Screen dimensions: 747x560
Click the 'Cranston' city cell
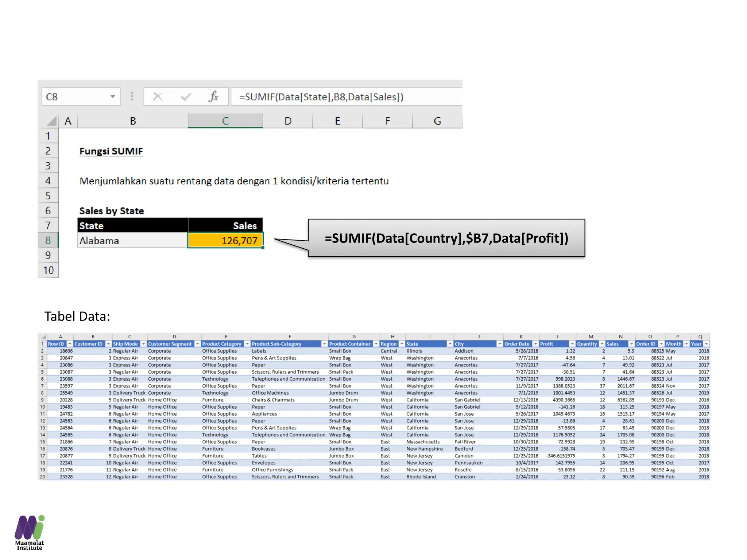[479, 477]
